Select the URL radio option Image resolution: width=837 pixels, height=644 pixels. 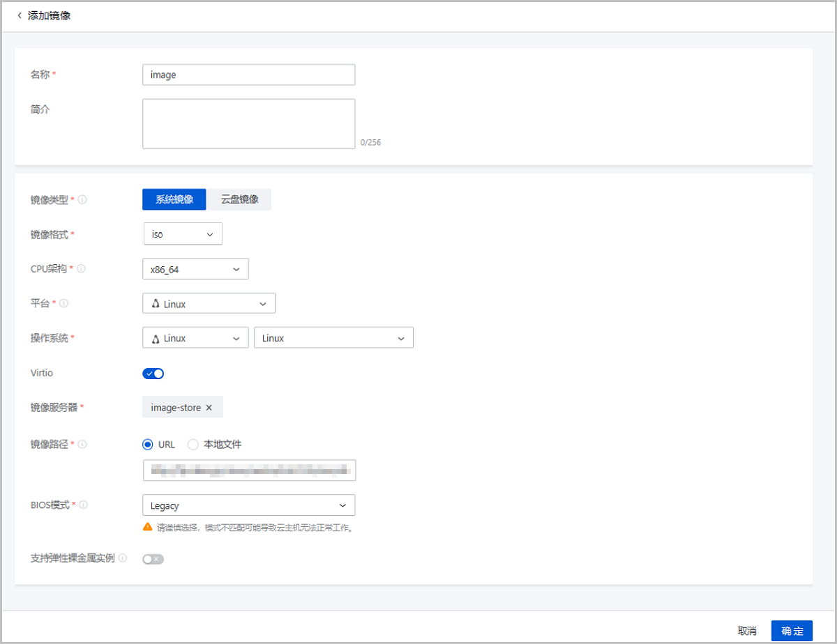pos(147,444)
